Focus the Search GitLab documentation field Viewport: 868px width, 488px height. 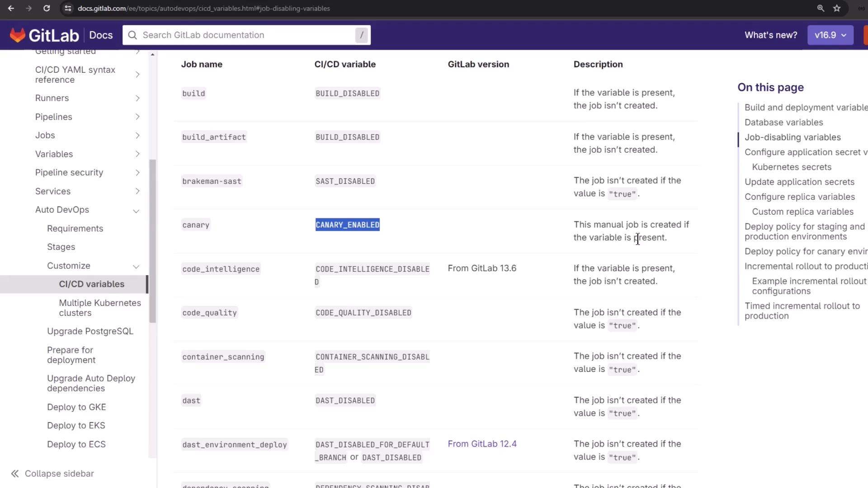[244, 35]
